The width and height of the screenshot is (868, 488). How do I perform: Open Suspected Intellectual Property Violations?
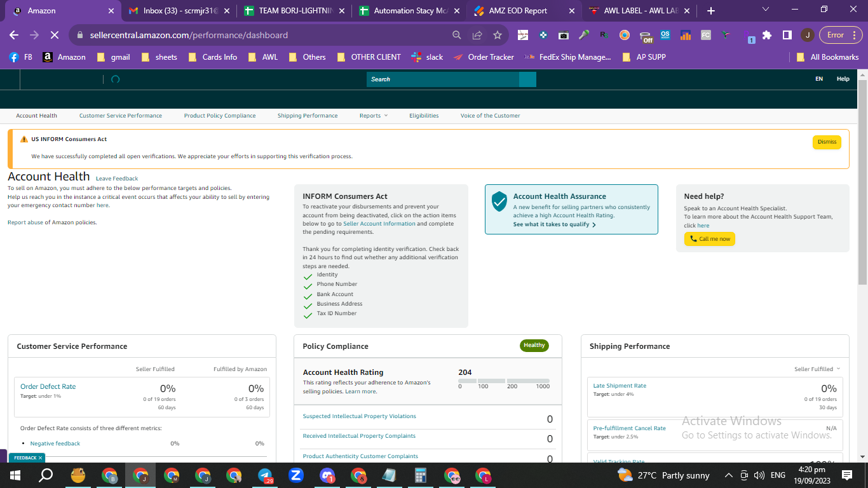(x=360, y=416)
